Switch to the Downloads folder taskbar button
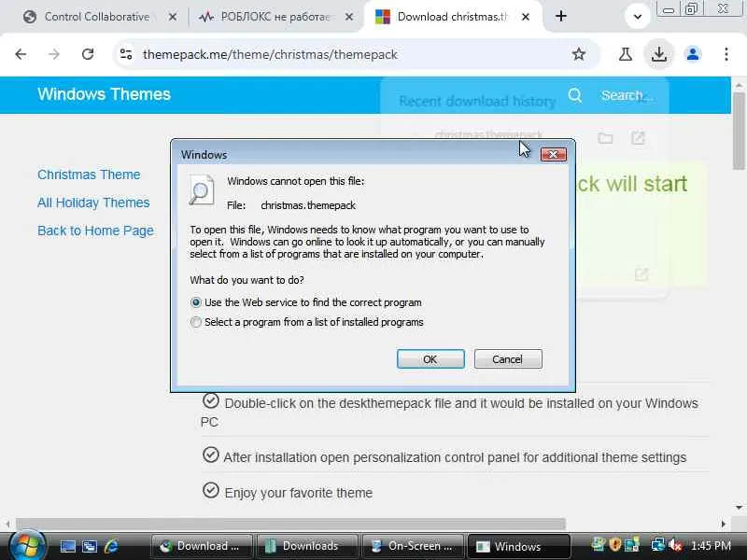747x560 pixels. [307, 546]
